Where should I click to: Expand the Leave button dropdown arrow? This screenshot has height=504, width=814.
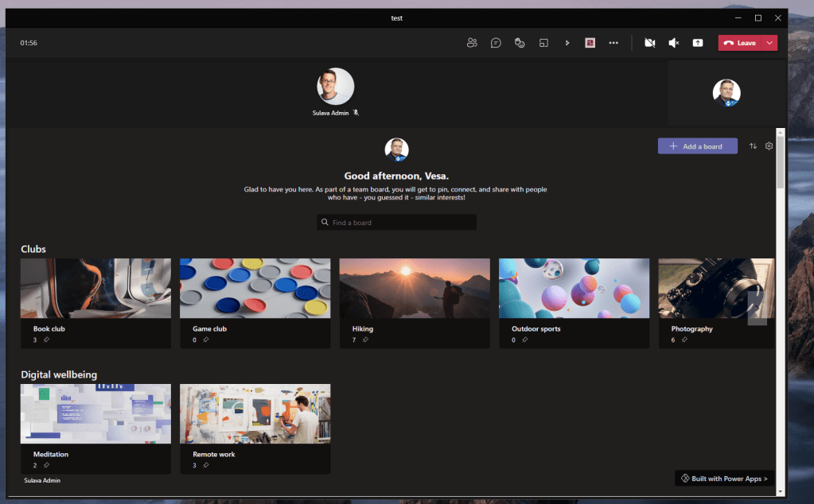point(769,43)
